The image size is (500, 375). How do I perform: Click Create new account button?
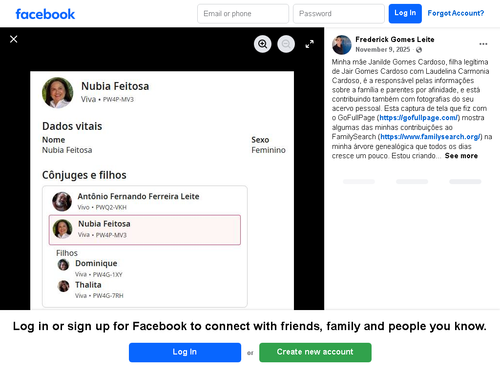(x=315, y=352)
